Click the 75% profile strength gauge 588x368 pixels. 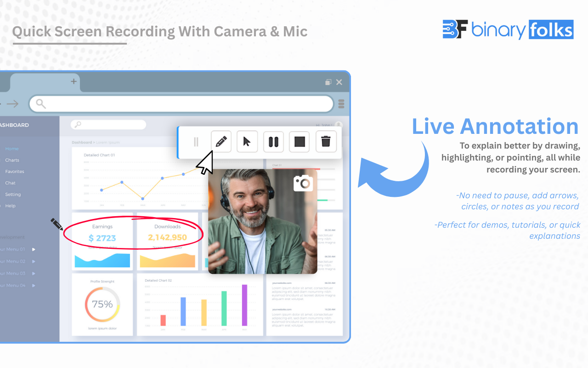102,304
